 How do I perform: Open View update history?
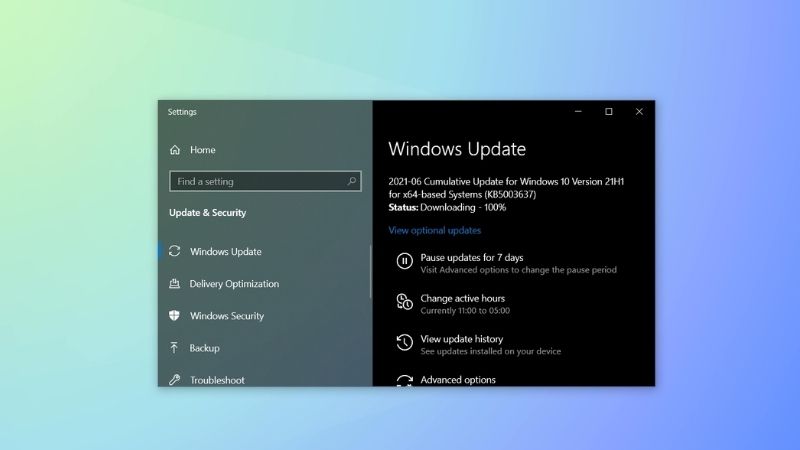[462, 339]
